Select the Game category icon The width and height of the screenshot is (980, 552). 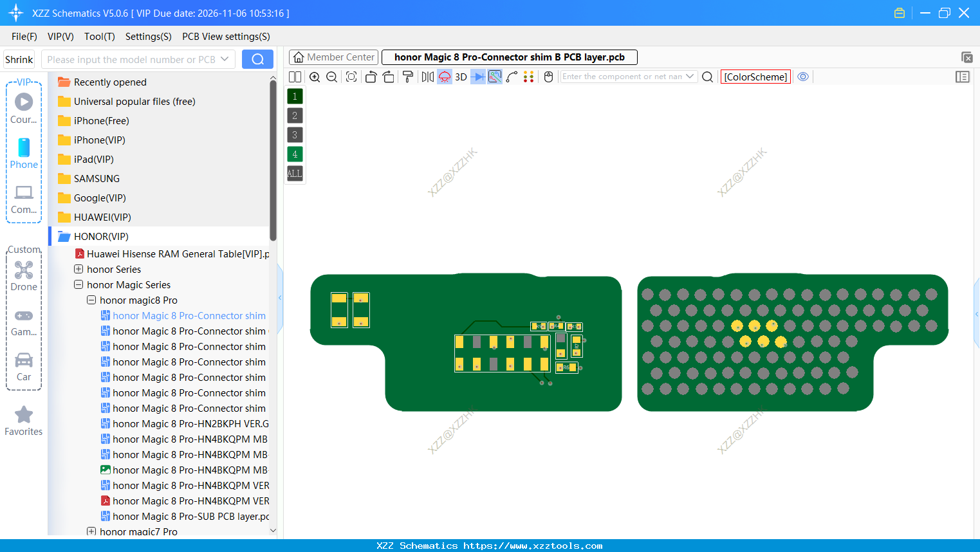point(24,322)
